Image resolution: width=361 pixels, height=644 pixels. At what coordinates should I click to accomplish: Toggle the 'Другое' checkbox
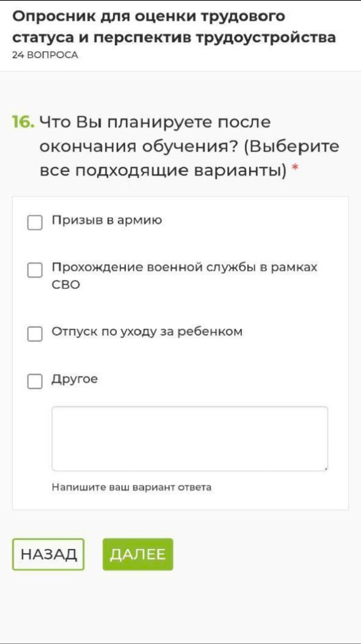[x=35, y=381]
